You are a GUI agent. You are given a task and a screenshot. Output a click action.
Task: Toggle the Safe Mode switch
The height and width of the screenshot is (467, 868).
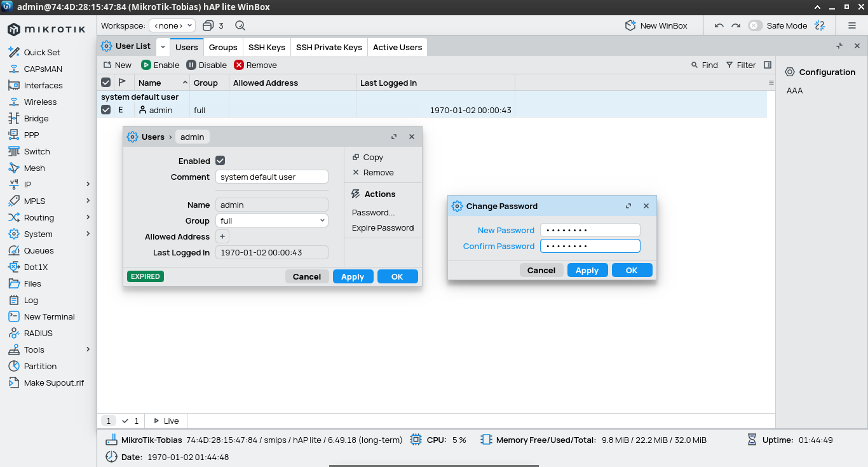coord(755,25)
